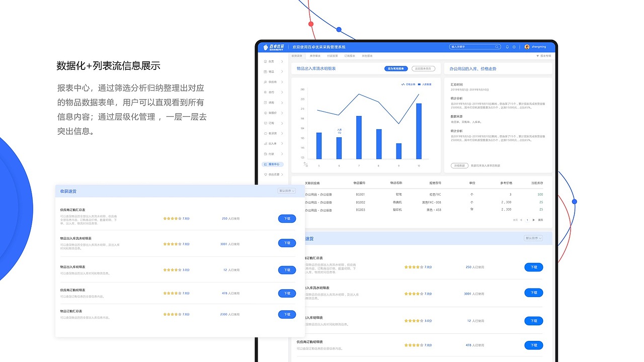Image resolution: width=644 pixels, height=362 pixels.
Task: Click the 输入关键字 search field
Action: (x=475, y=47)
